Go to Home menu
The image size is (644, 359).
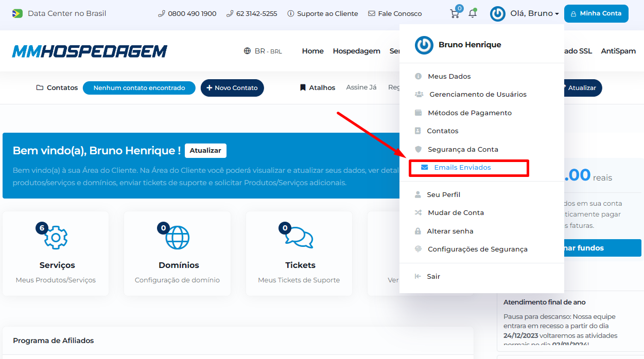tap(313, 51)
